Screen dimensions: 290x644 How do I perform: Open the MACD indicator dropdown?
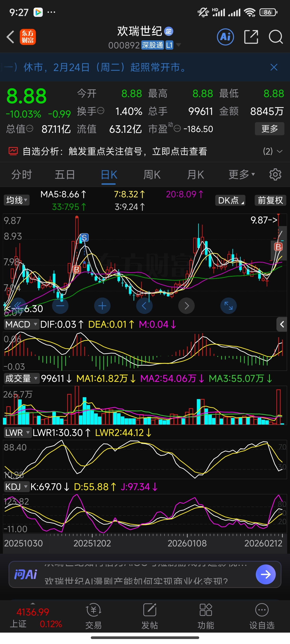tap(22, 324)
